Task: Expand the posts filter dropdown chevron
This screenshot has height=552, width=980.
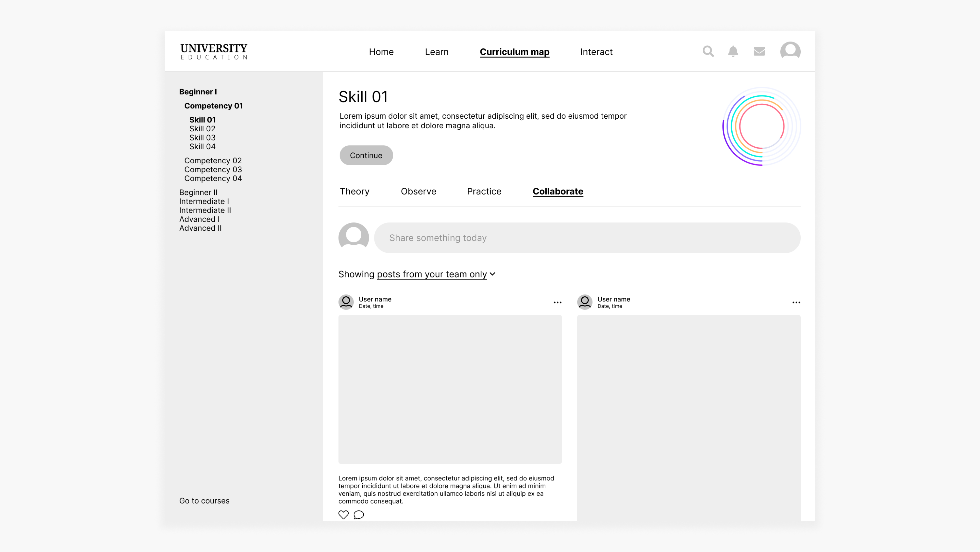Action: [x=492, y=274]
